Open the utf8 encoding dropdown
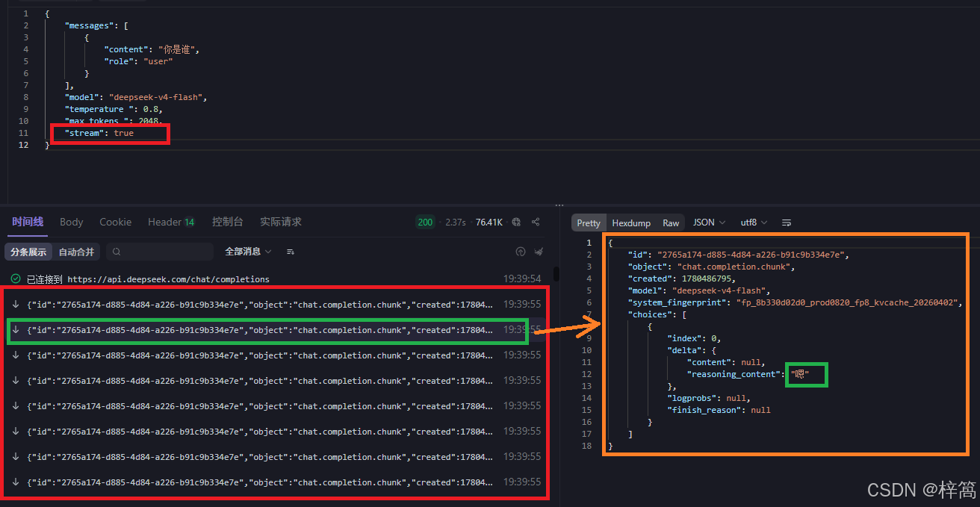 (x=753, y=223)
